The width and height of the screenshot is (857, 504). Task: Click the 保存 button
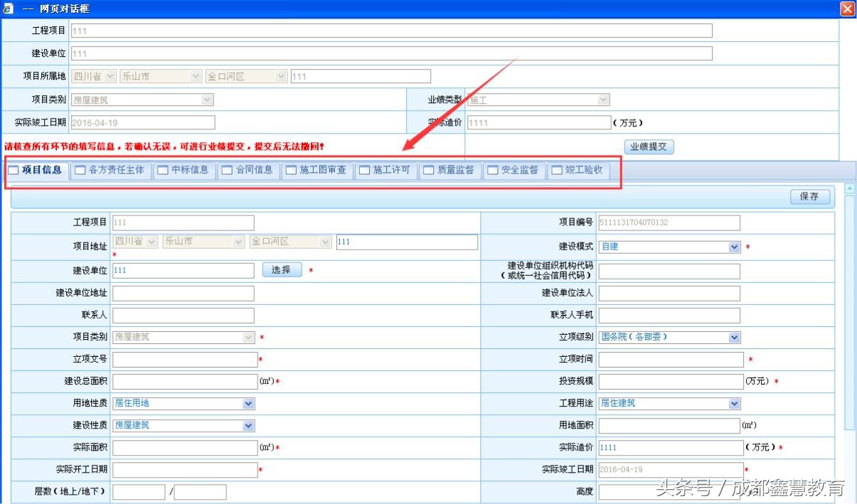[809, 197]
